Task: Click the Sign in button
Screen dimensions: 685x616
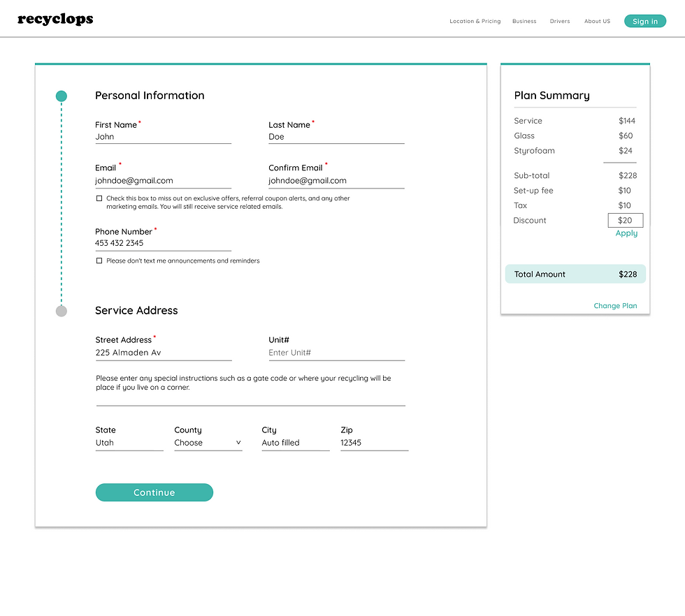Action: click(644, 21)
